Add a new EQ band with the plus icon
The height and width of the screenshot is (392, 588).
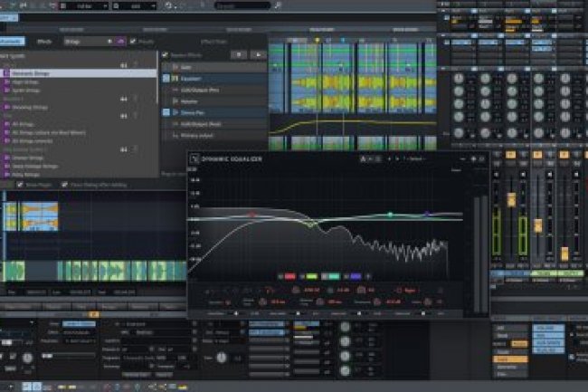point(368,276)
